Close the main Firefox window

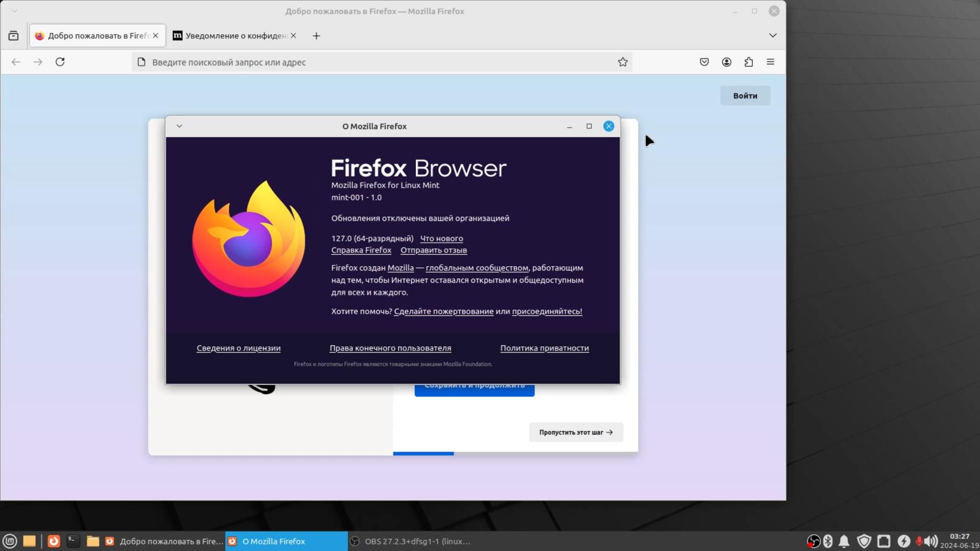(x=774, y=11)
